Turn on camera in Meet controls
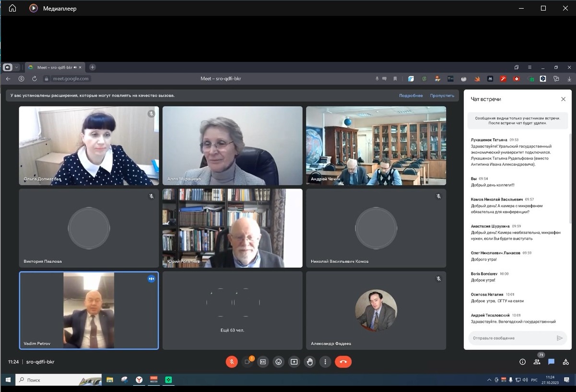576x392 pixels. (x=247, y=362)
